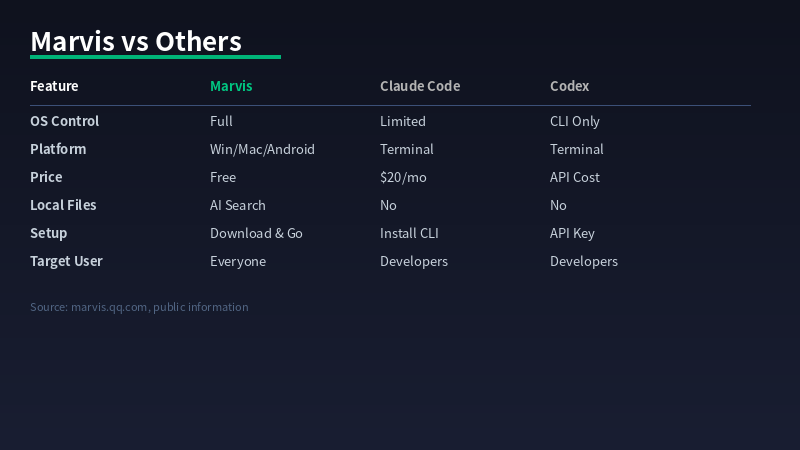Click 'Terminal' in the Claude Code column

pos(407,149)
